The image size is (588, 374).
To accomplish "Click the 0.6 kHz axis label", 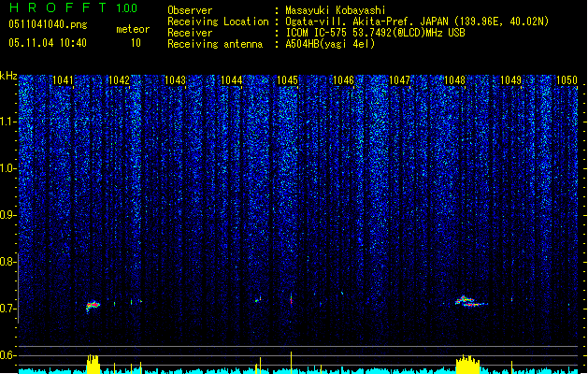I will tap(7, 355).
